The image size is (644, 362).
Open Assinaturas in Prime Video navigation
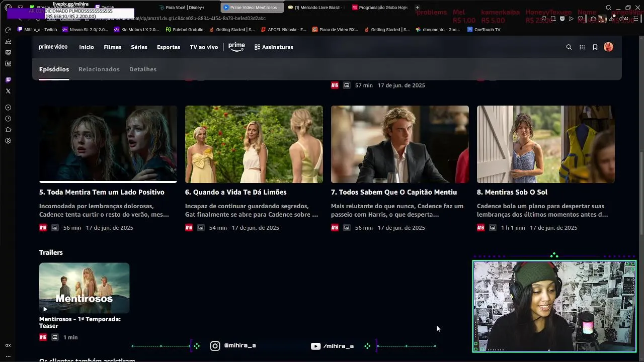[274, 47]
